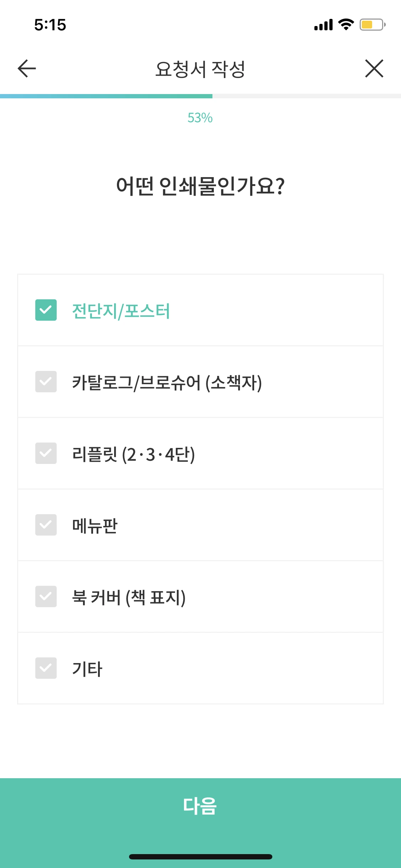Close the 요청서 작성 form with the X
This screenshot has height=868, width=401.
375,69
